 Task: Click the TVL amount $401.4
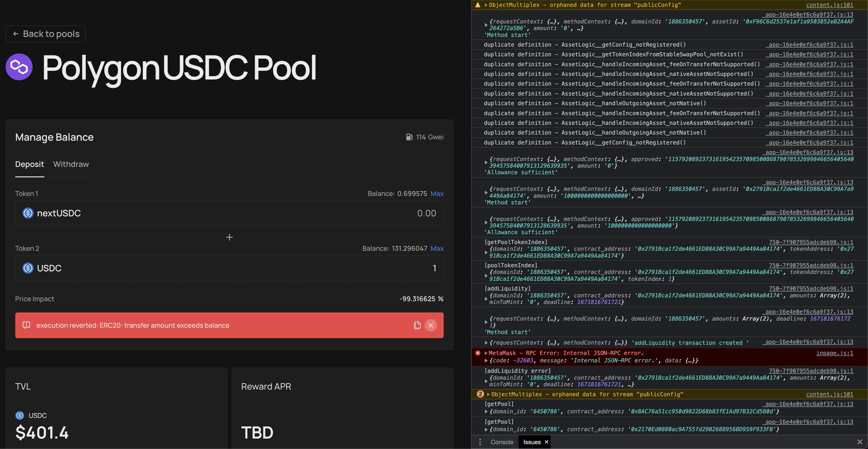(x=42, y=432)
